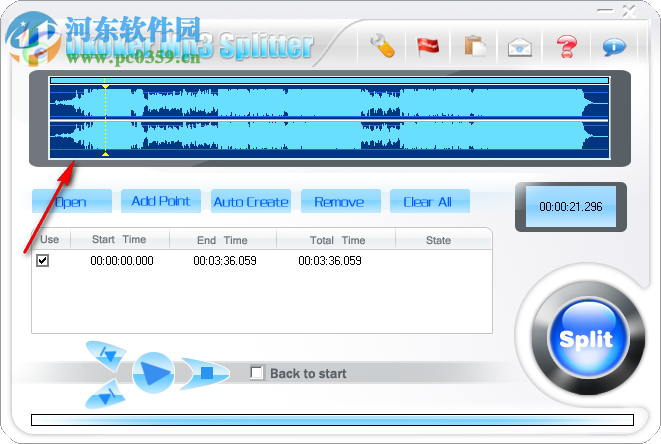
Task: Click the blue info about bubble
Action: [x=614, y=46]
